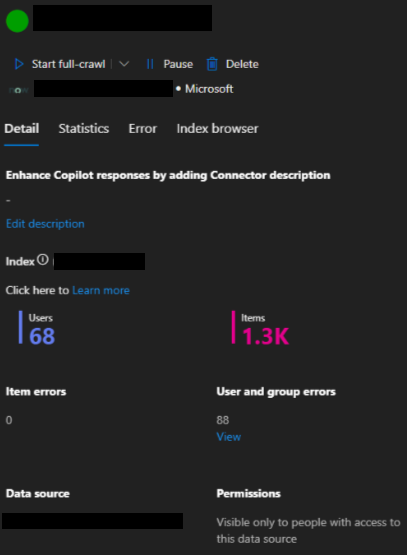View the user and group errors

(x=229, y=437)
